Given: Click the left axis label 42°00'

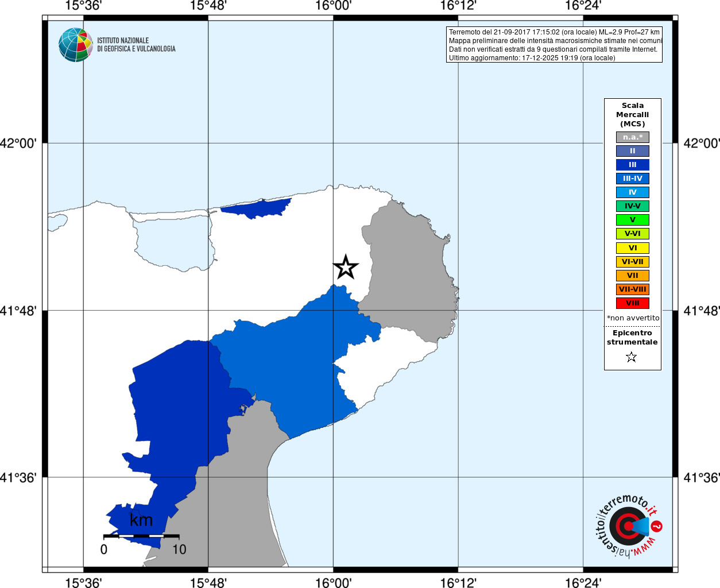Looking at the screenshot, I should [x=18, y=143].
